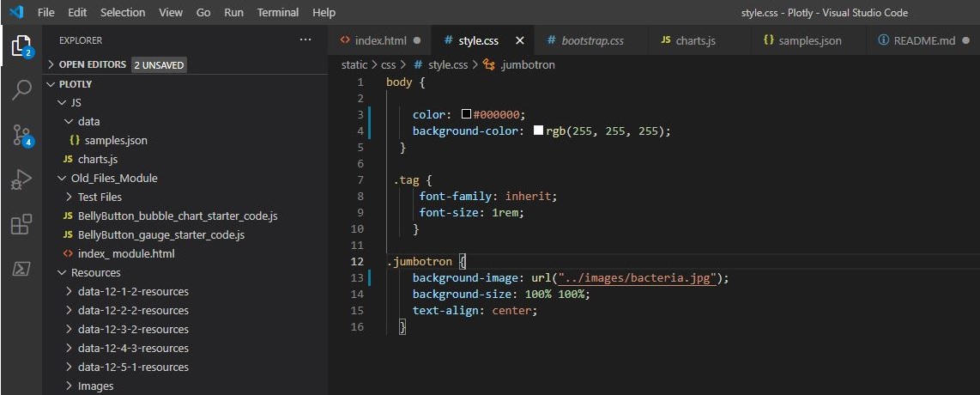Open the Search view icon
Image resolution: width=980 pixels, height=395 pixels.
pos(21,89)
